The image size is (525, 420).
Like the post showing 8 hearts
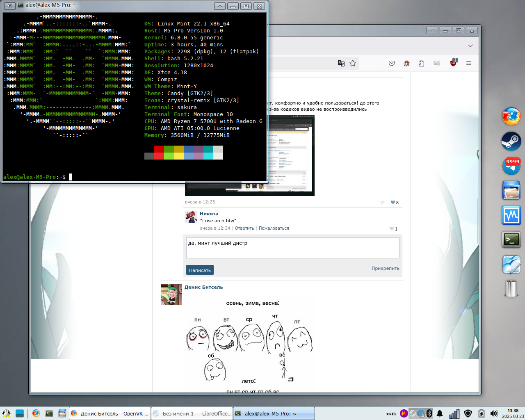[393, 202]
